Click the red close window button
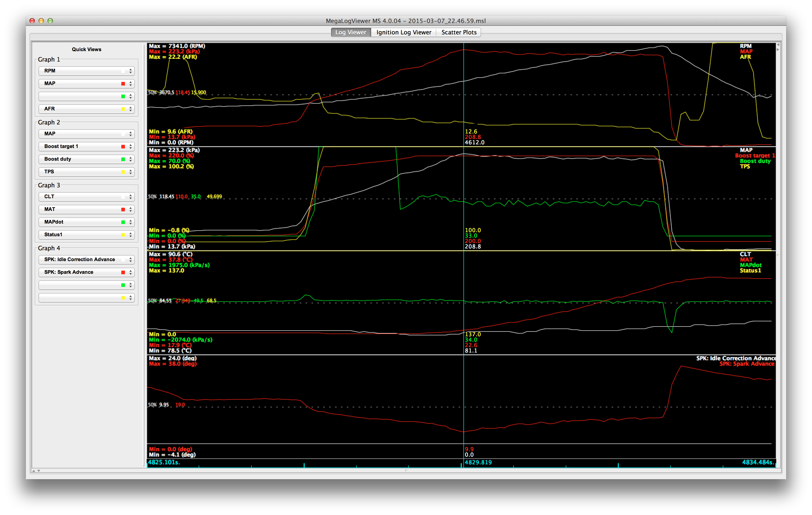Viewport: 812px width, 515px height. click(x=32, y=21)
